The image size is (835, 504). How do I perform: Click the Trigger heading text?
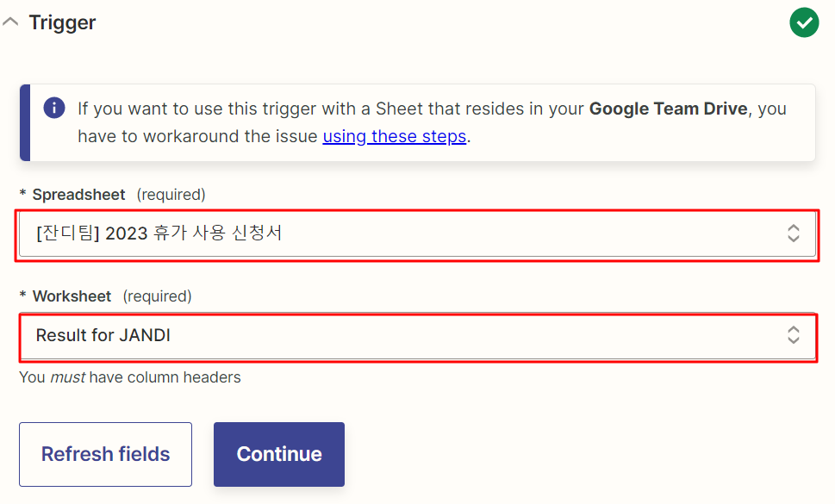click(62, 23)
